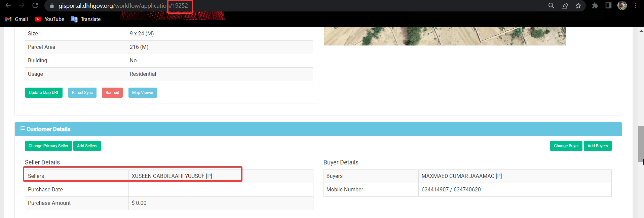
Task: Open the browser zoom magnifier icon
Action: tap(551, 6)
